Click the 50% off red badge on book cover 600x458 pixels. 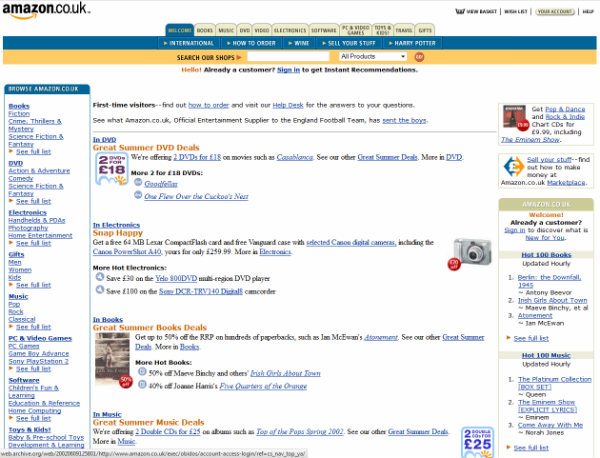tap(126, 381)
